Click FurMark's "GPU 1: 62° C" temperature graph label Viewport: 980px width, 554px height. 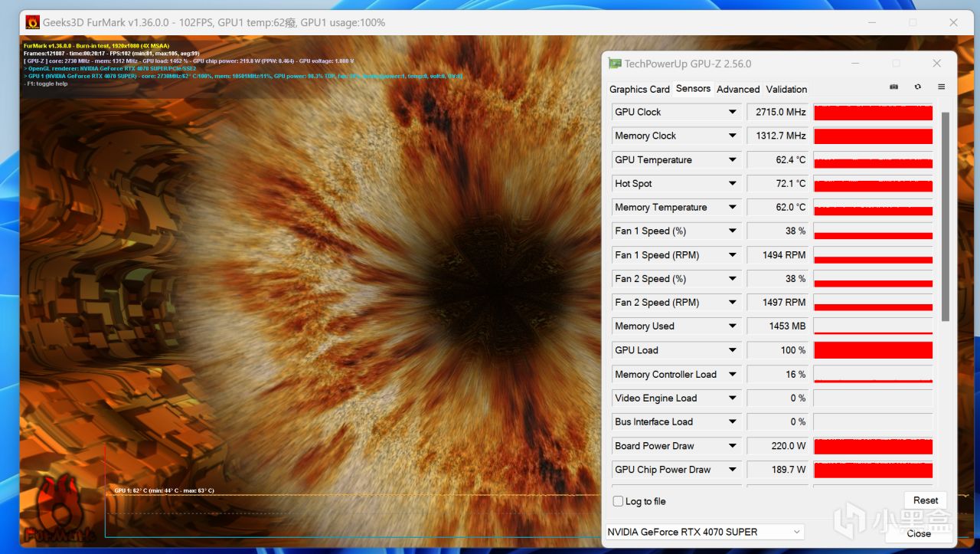pyautogui.click(x=164, y=490)
